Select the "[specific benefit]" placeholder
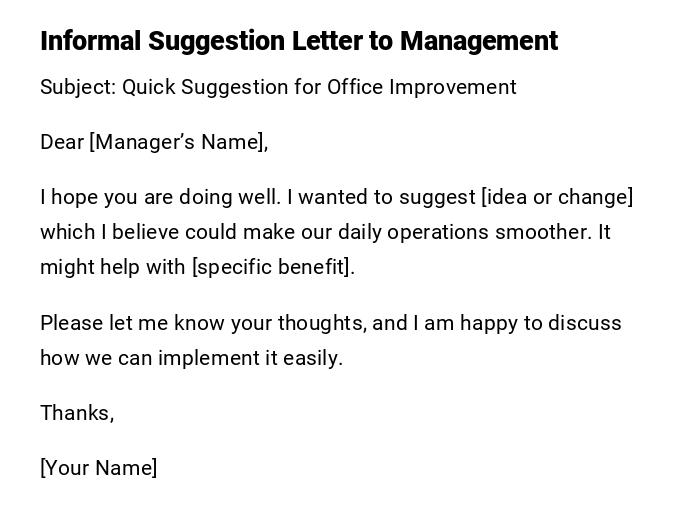 pyautogui.click(x=272, y=267)
